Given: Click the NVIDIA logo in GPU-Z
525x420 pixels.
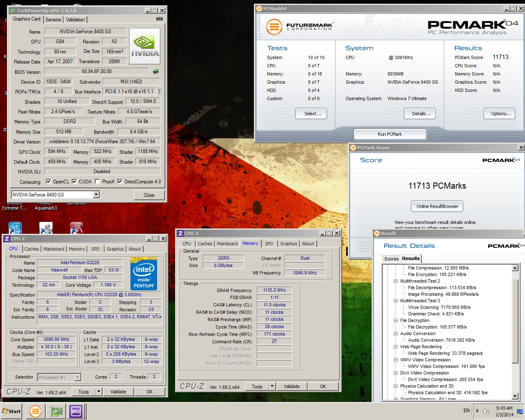Looking at the screenshot, I should 145,46.
